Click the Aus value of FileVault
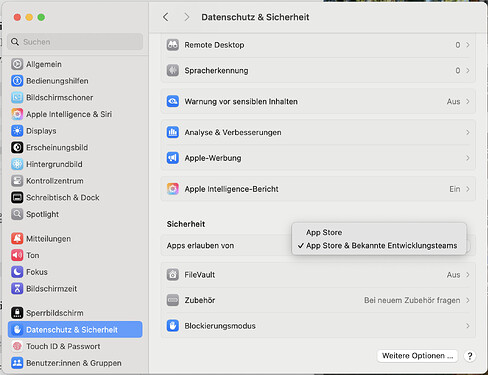488x375 pixels. coord(453,275)
